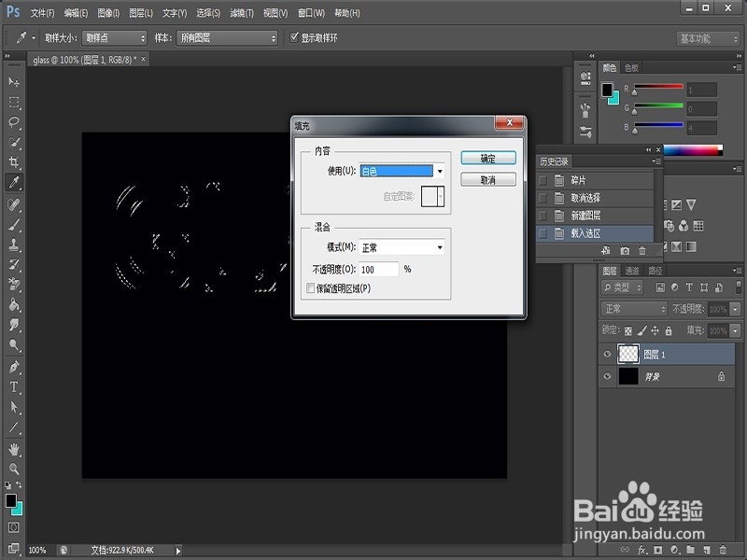This screenshot has height=560, width=747.
Task: Click the 取消 button in Fill dialog
Action: 488,179
